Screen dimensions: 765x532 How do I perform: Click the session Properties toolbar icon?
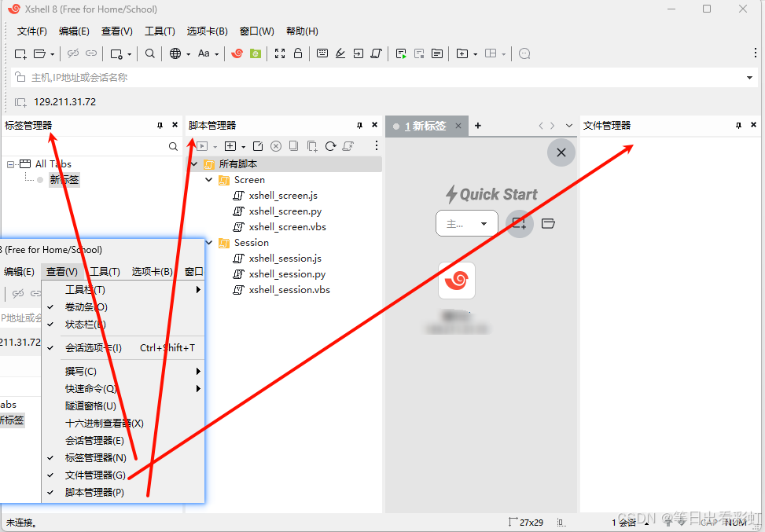click(116, 53)
